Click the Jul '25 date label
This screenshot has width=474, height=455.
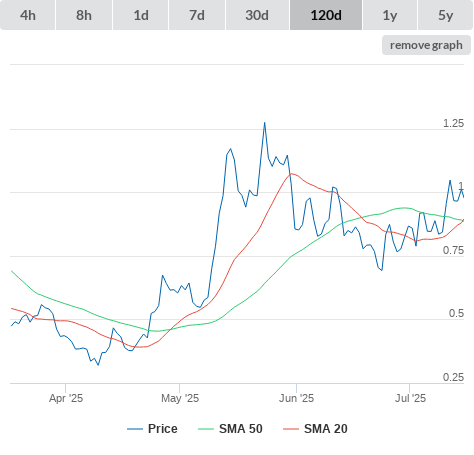[x=410, y=398]
